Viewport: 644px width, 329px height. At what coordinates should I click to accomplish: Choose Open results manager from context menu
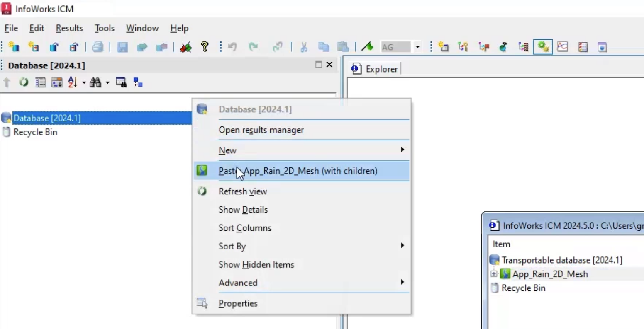point(302,130)
